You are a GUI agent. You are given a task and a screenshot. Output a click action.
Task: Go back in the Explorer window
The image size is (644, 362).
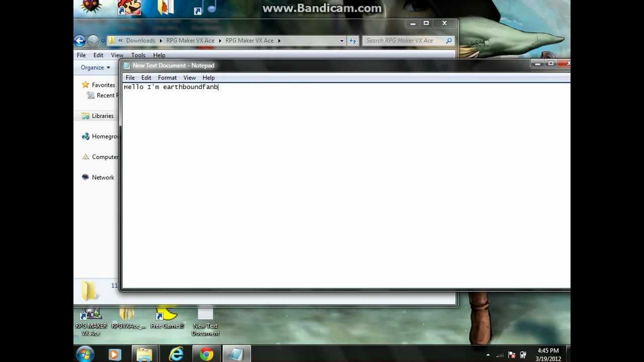click(x=79, y=41)
